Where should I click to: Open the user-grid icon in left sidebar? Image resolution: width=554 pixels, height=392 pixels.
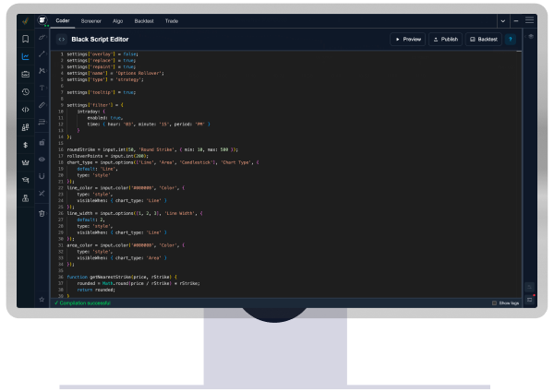point(26,127)
